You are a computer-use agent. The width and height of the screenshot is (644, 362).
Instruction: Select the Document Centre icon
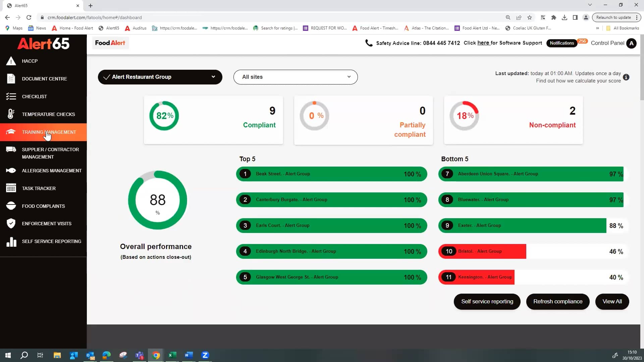[x=11, y=78]
